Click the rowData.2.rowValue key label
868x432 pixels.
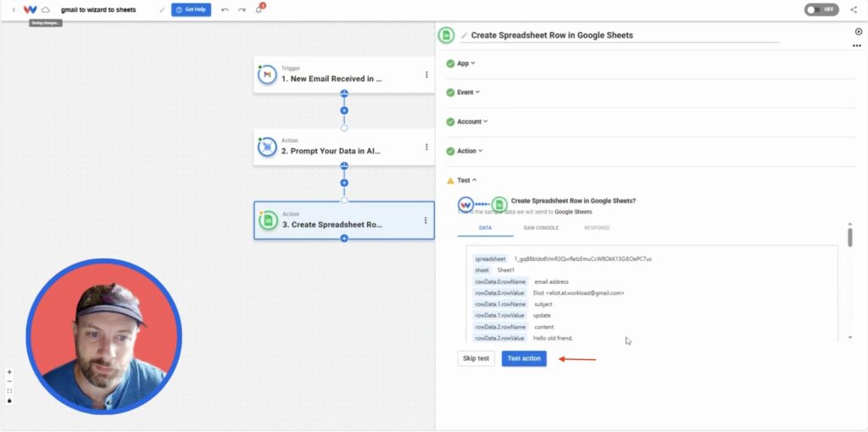(500, 338)
